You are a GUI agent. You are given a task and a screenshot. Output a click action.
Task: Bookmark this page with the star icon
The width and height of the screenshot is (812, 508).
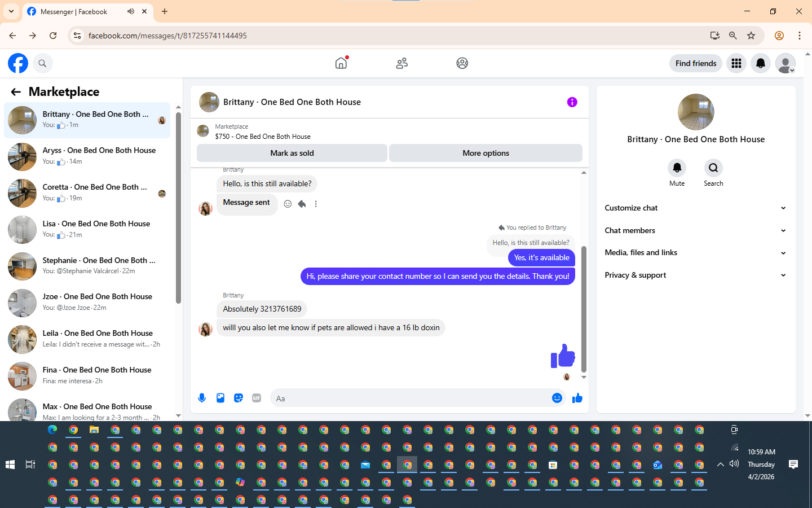coord(751,36)
